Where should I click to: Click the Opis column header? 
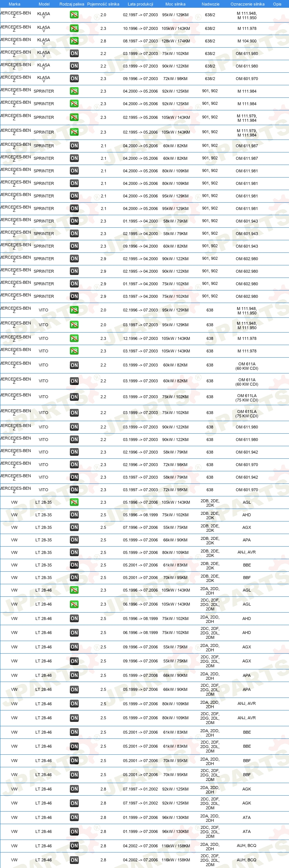pos(277,4)
